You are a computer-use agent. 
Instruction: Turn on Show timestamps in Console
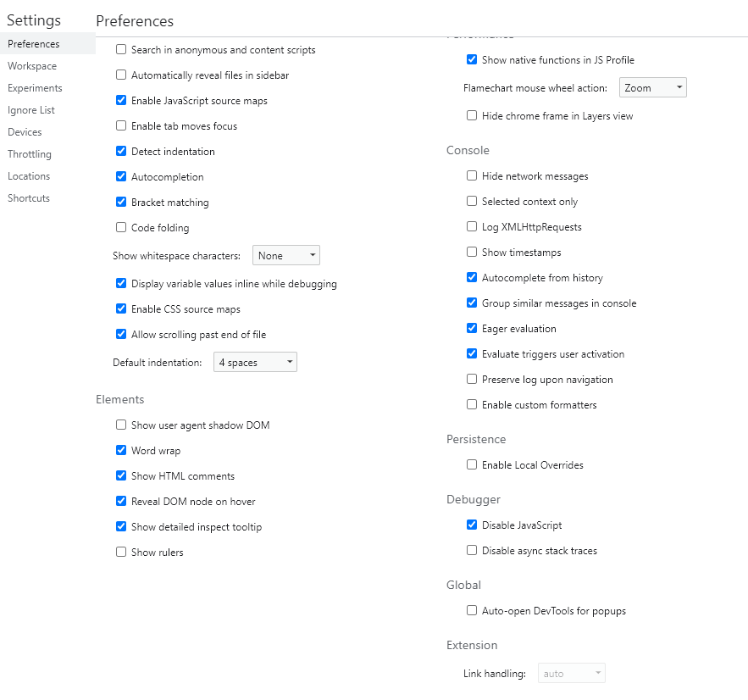coord(472,252)
